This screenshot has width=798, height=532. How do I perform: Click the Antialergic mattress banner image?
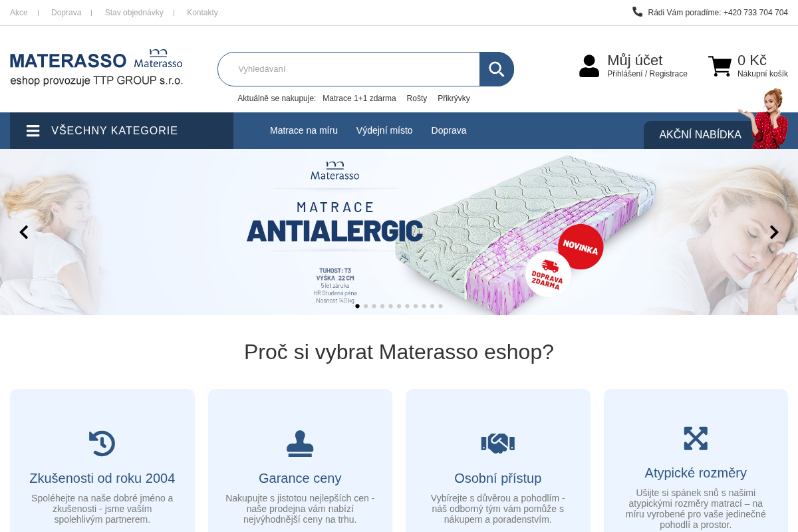[399, 232]
